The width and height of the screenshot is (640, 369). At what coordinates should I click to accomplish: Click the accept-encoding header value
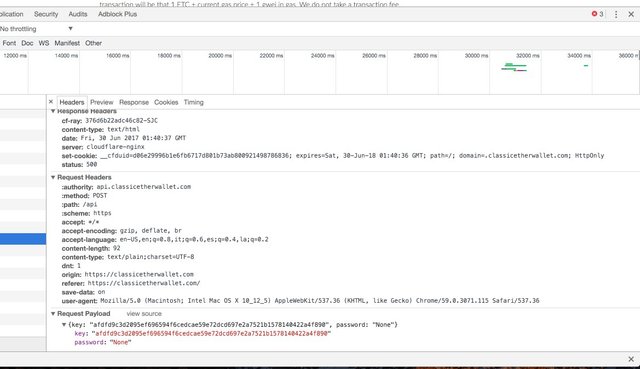151,231
